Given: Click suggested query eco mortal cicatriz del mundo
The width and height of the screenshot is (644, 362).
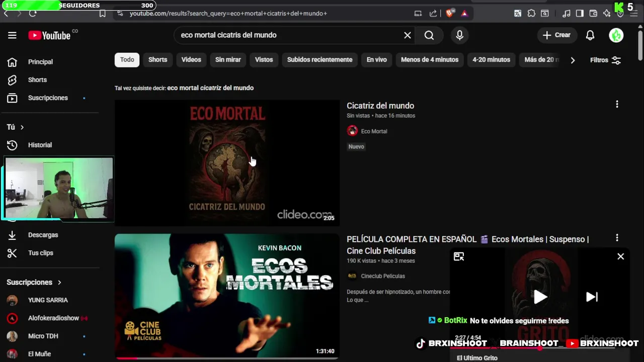Looking at the screenshot, I should pos(210,88).
